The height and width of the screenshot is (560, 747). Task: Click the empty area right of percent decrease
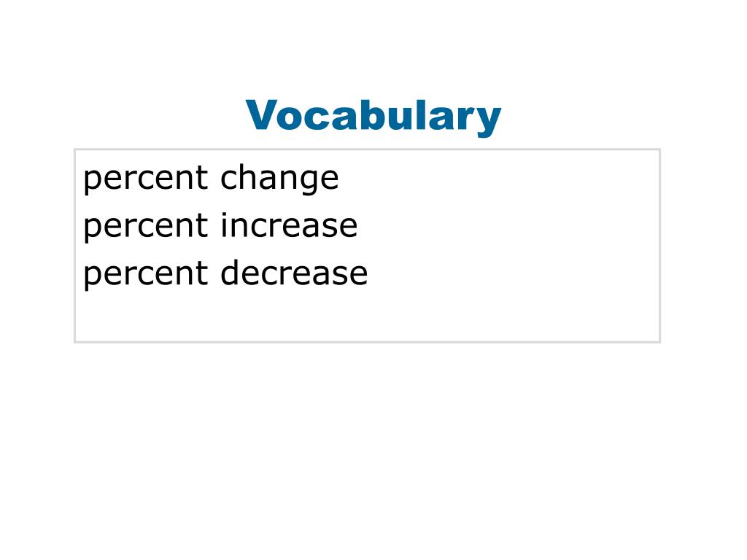(514, 274)
